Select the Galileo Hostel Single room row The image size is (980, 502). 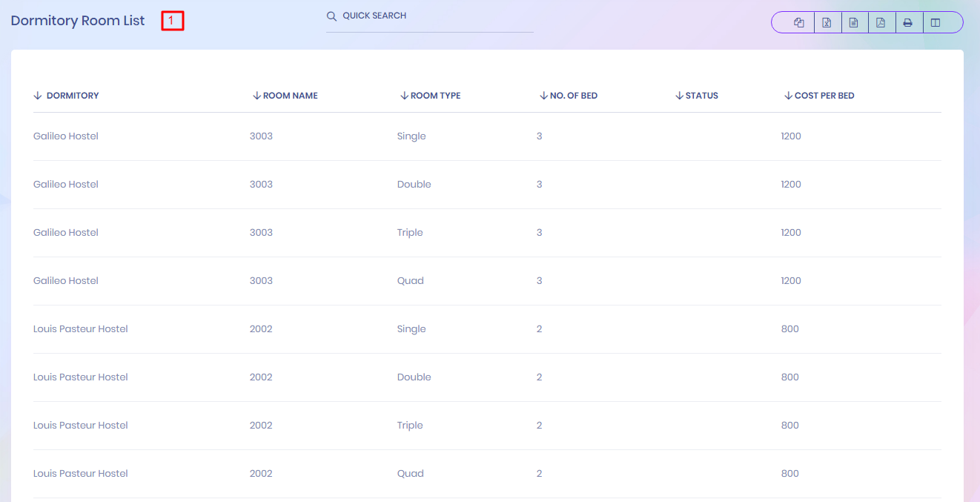pyautogui.click(x=411, y=136)
